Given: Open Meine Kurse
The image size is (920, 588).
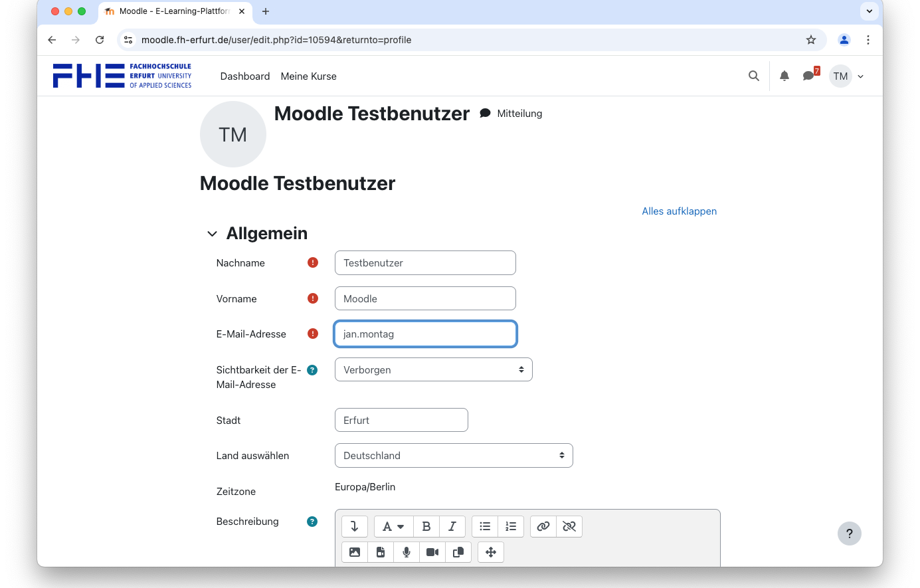Looking at the screenshot, I should pyautogui.click(x=308, y=76).
